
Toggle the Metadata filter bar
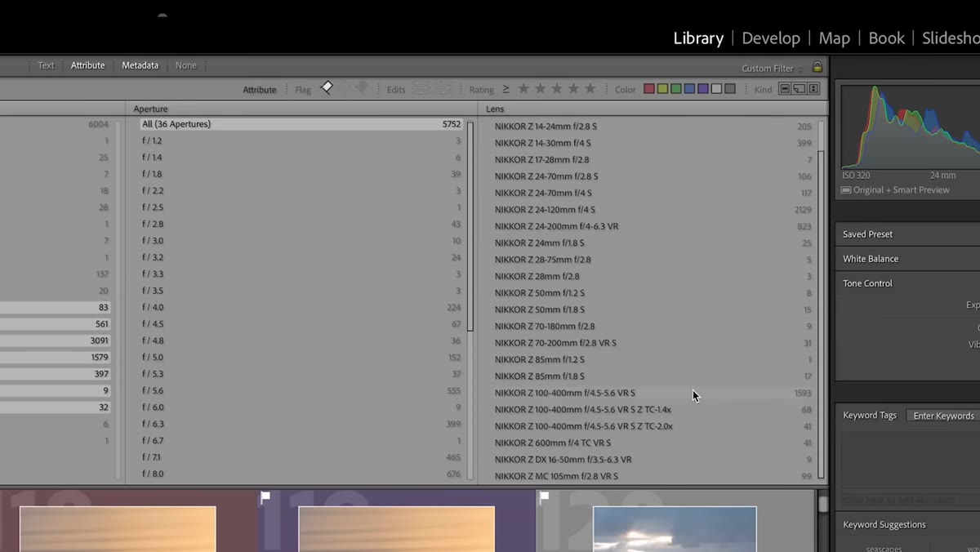[140, 65]
